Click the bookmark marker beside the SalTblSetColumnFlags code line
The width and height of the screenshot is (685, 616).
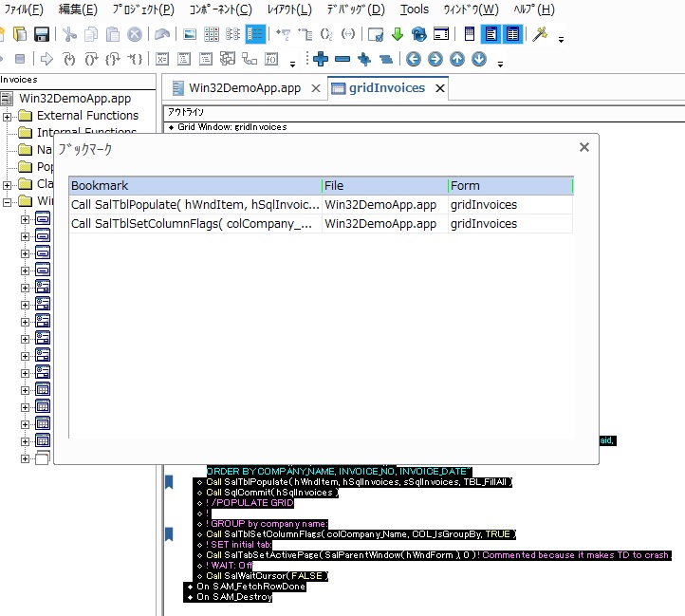tap(169, 533)
